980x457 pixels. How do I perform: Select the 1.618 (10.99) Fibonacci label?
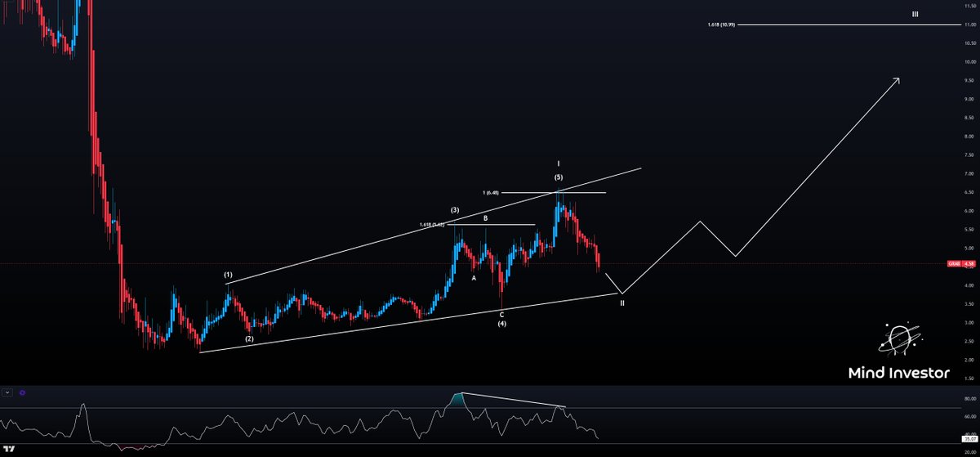[722, 25]
